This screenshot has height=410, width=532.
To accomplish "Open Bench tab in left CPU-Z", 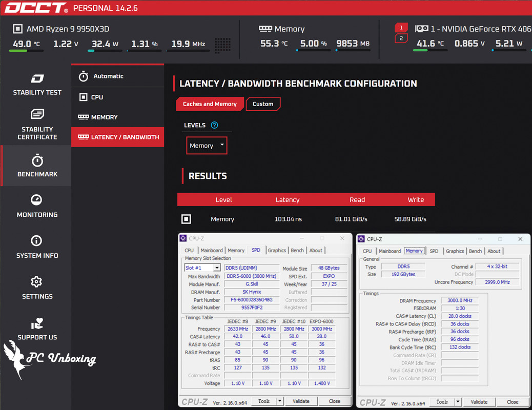I will pos(297,250).
